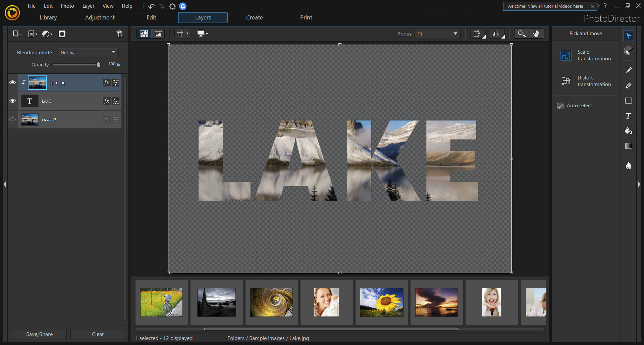Disable Auto select
Viewport: 644px width, 345px height.
point(560,106)
